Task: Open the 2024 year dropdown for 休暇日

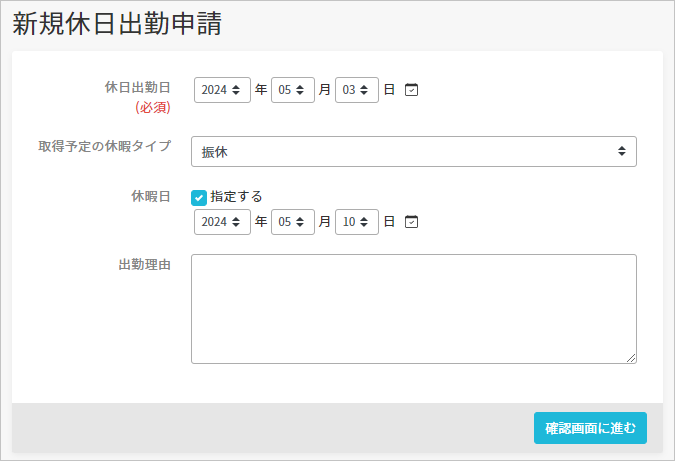Action: tap(222, 222)
